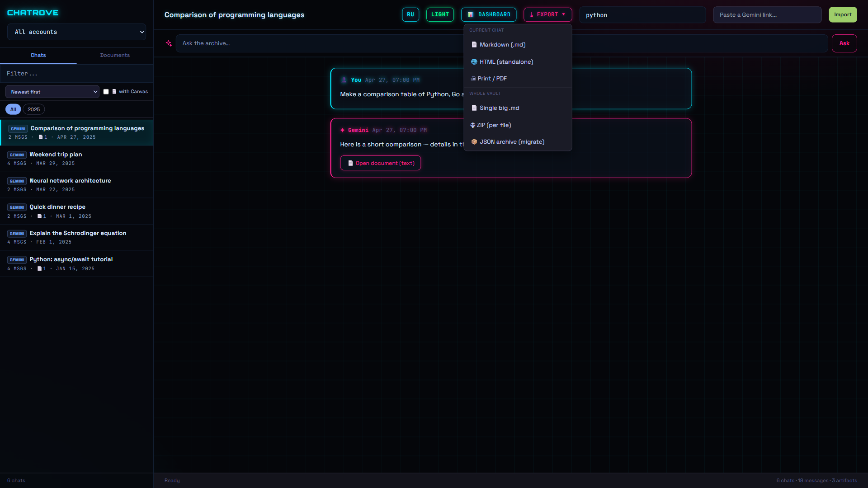Click the printer icon for Print / PDF
This screenshot has height=488, width=868.
coord(473,79)
